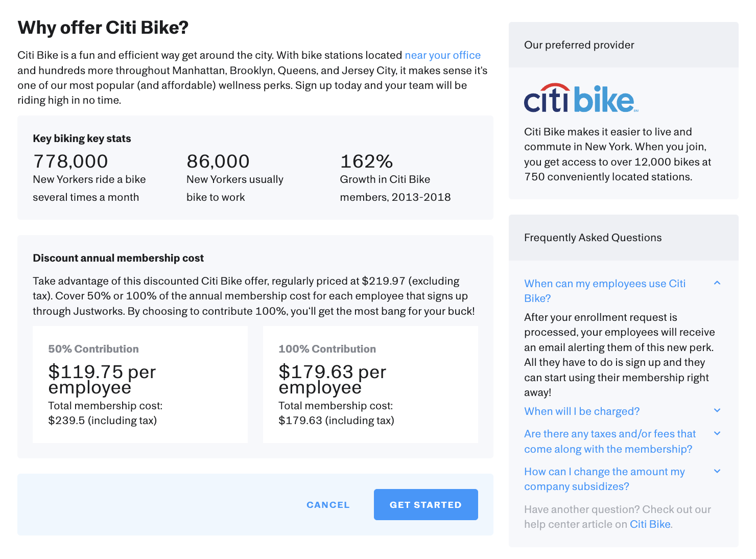Click the 'Our preferred provider' panel header
The image size is (756, 559).
[579, 45]
